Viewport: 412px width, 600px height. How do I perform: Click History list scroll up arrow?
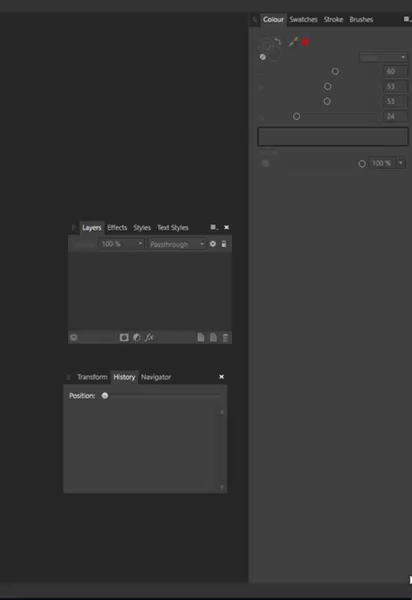coord(222,412)
